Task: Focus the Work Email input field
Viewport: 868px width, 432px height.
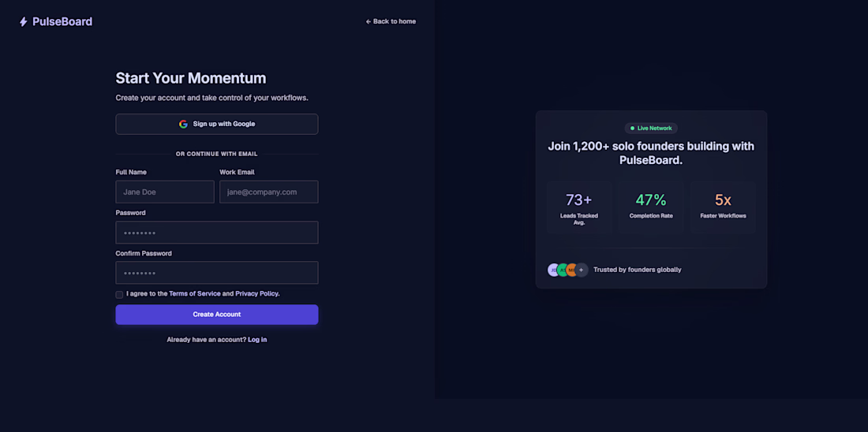Action: (x=269, y=192)
